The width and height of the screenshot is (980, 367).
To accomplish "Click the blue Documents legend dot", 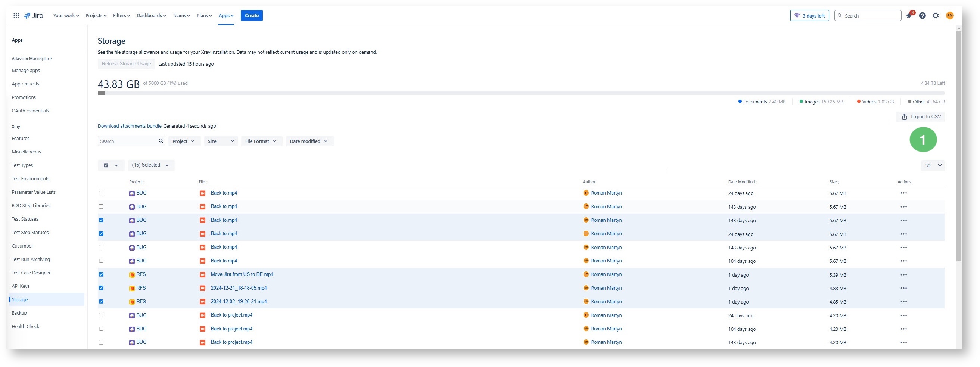I will pyautogui.click(x=740, y=102).
